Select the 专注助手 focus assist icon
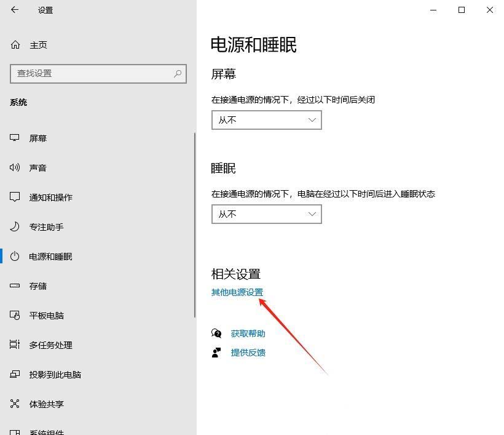The height and width of the screenshot is (435, 504). pos(15,226)
